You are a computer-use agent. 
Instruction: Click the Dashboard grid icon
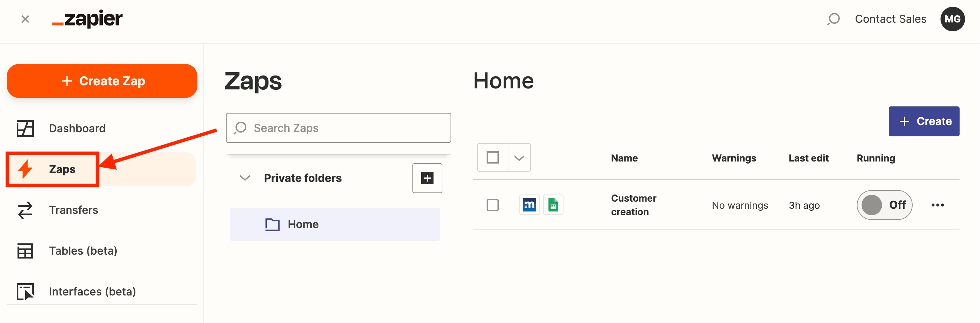click(x=25, y=129)
